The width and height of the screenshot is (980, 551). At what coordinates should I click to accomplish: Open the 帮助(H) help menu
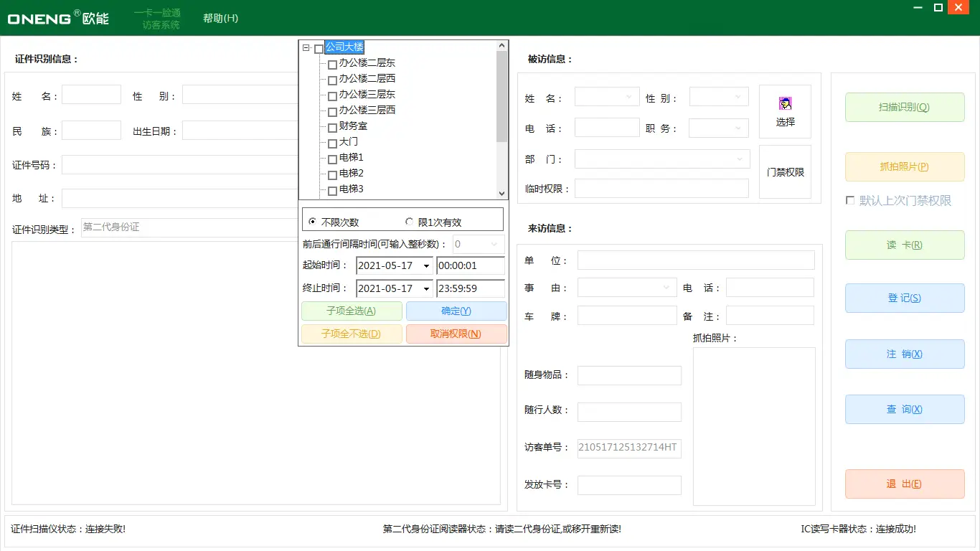click(x=219, y=18)
